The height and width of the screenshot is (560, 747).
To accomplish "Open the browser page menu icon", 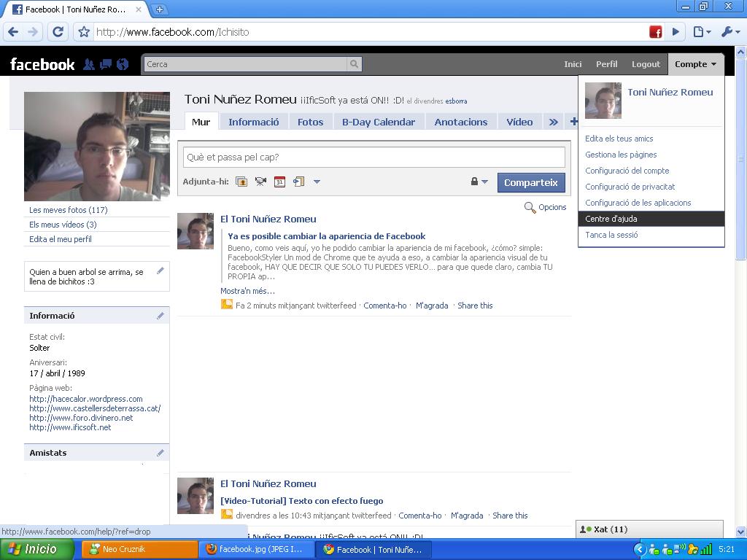I will point(702,32).
